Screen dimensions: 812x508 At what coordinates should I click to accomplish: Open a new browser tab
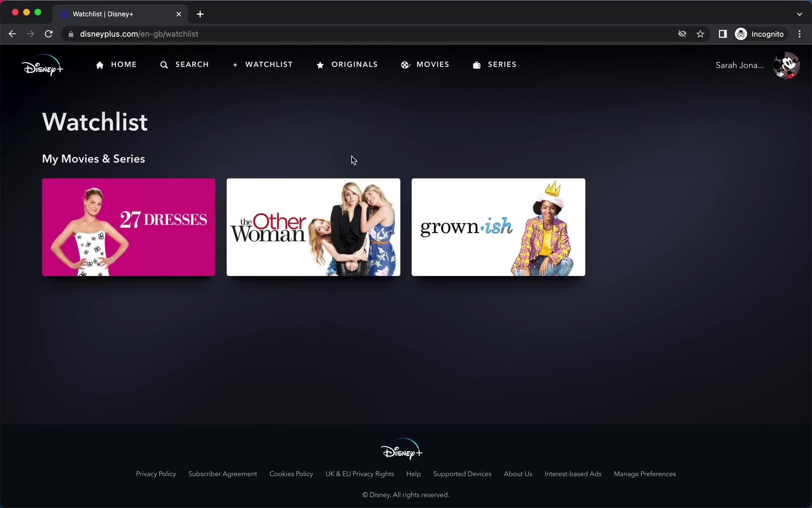coord(200,14)
